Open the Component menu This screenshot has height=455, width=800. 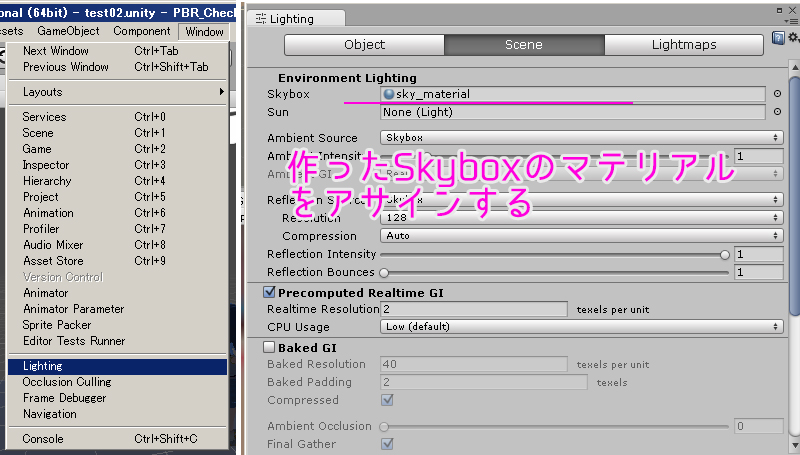pos(142,31)
